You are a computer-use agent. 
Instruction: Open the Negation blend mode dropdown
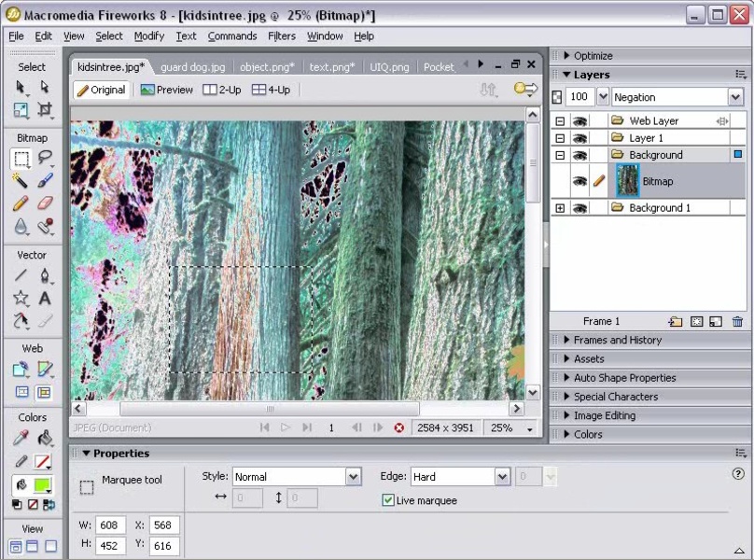(734, 97)
